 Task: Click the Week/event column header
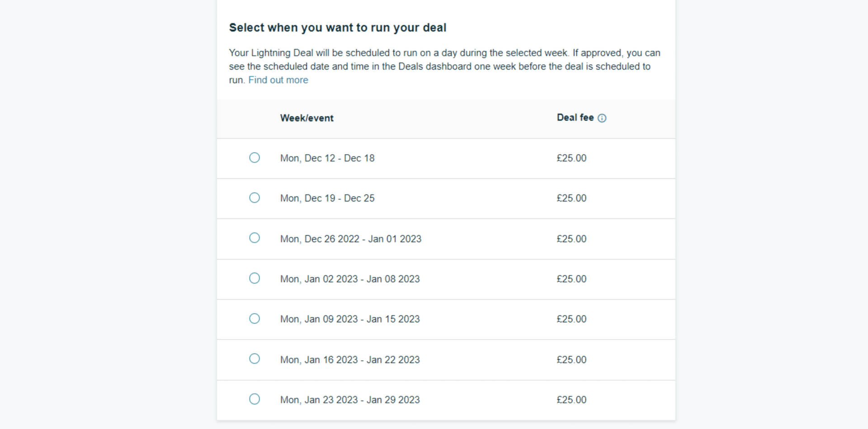(307, 118)
